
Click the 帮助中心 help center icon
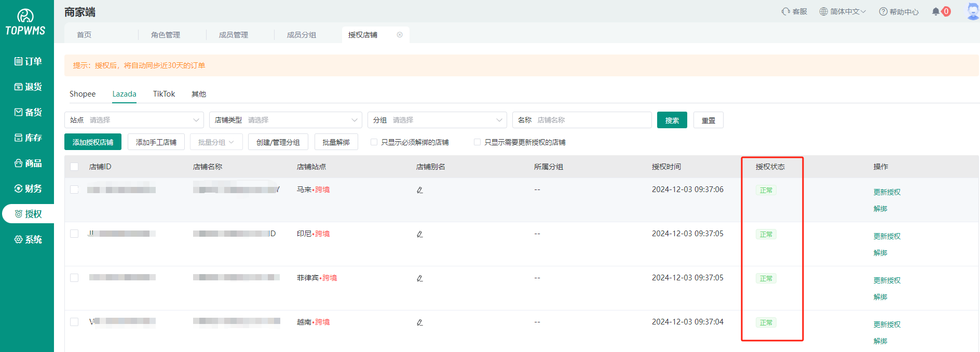883,11
